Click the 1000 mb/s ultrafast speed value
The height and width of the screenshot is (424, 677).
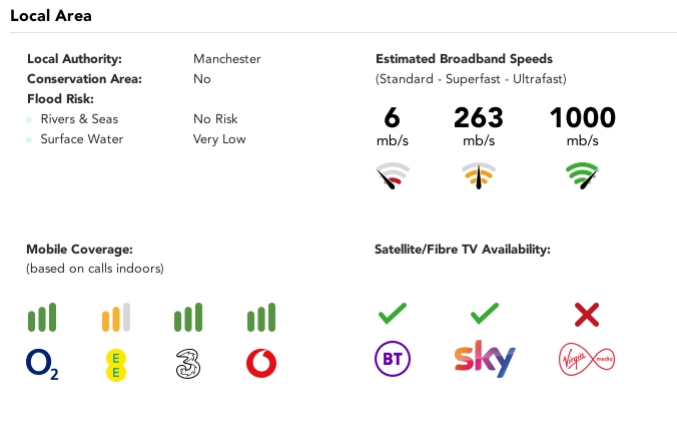tap(582, 118)
